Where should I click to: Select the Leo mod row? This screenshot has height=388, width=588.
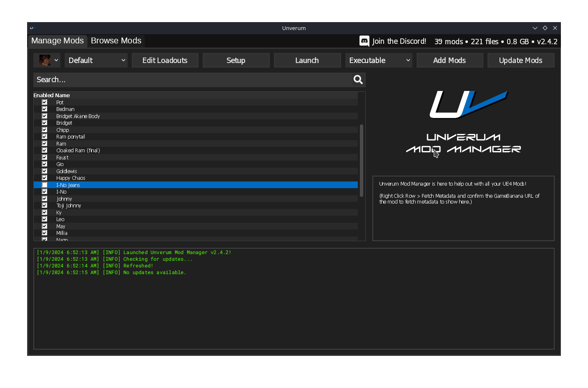point(196,219)
